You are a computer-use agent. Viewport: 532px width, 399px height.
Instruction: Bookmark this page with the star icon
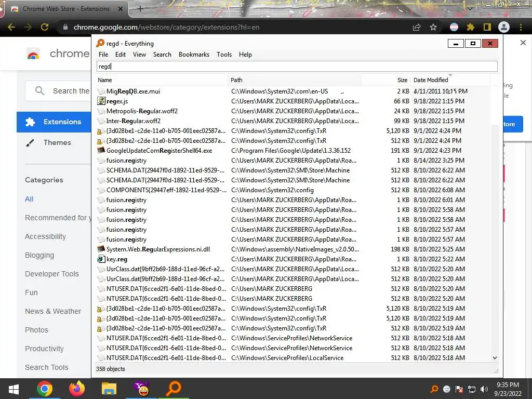click(x=433, y=27)
